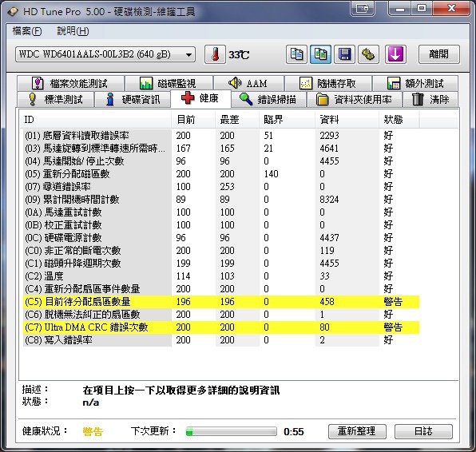Open the 說明(H) menu
476x452 pixels.
pos(73,31)
